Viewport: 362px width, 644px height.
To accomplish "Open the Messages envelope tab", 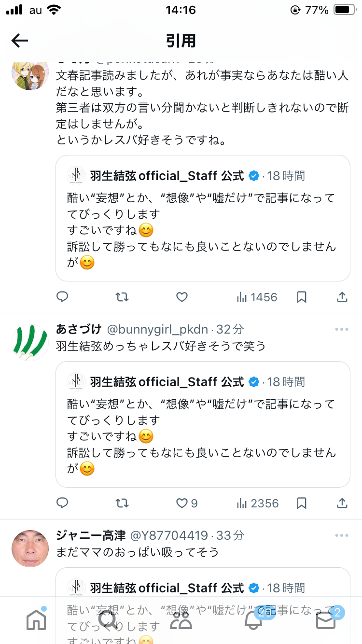I will (x=326, y=620).
